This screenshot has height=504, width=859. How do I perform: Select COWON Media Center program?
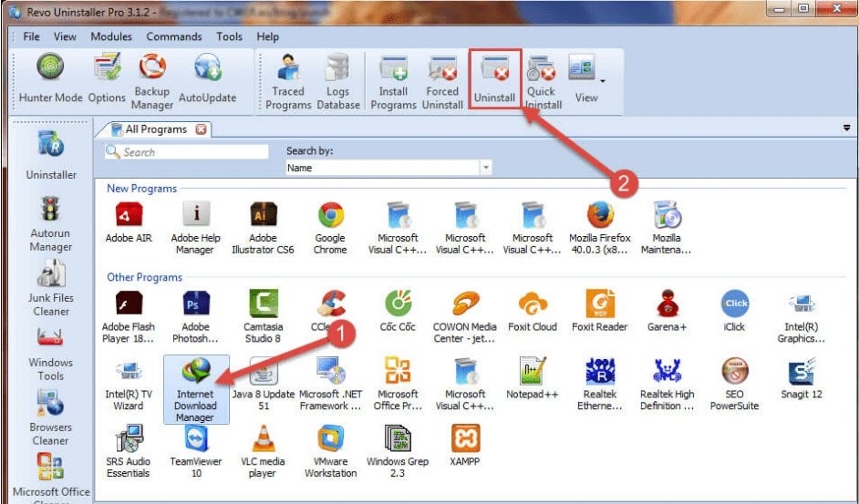(x=464, y=316)
